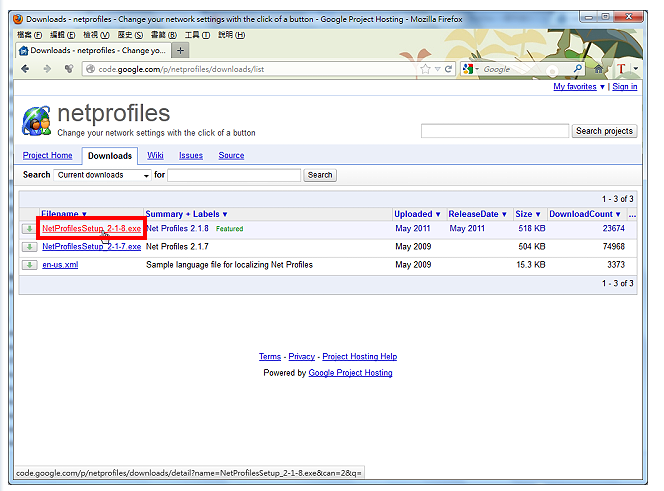Click download arrow for en-us.xml
The height and width of the screenshot is (491, 664).
click(x=29, y=265)
